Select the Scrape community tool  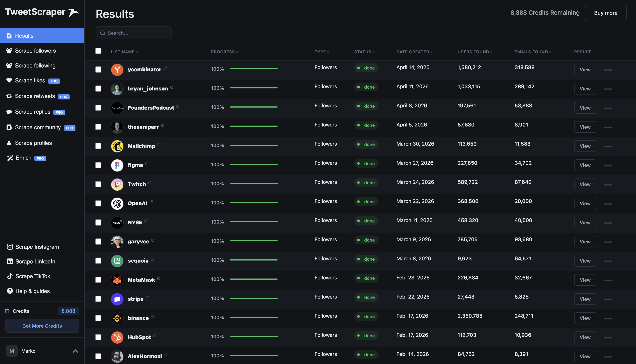pyautogui.click(x=38, y=127)
